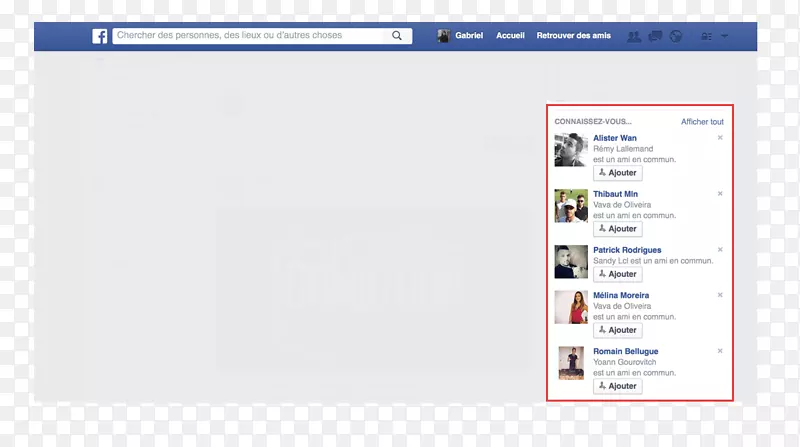The image size is (800, 447).
Task: Click Ajouter for Alister Wan
Action: point(617,173)
